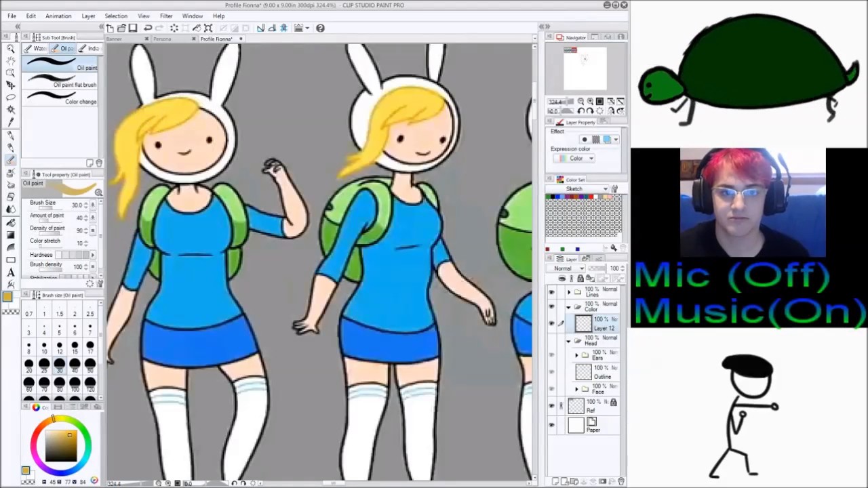Viewport: 868px width, 488px height.
Task: Select the Zoom magnifier tool
Action: click(10, 48)
